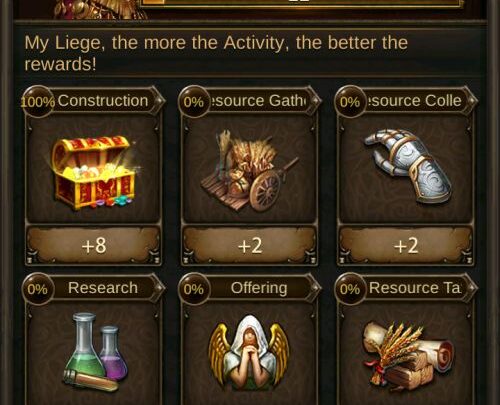Image resolution: width=500 pixels, height=405 pixels.
Task: Expand the Research header arrow
Action: point(158,288)
